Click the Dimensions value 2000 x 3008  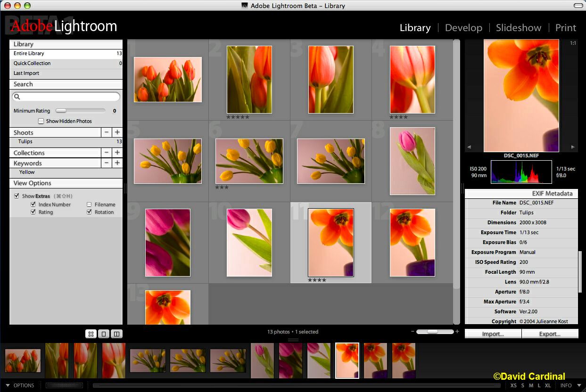[x=533, y=222]
